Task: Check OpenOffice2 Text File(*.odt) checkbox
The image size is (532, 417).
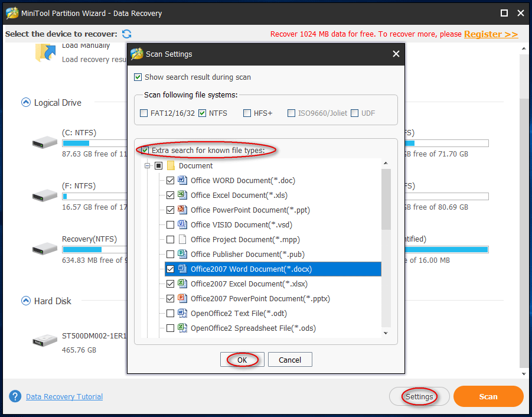Action: point(170,313)
